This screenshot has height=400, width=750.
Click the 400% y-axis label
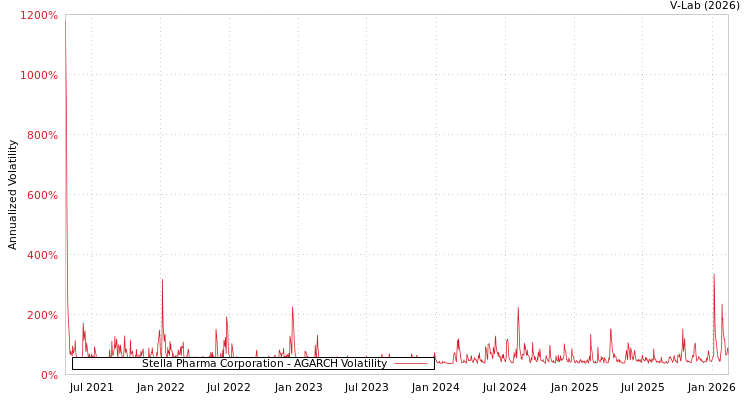click(x=42, y=255)
